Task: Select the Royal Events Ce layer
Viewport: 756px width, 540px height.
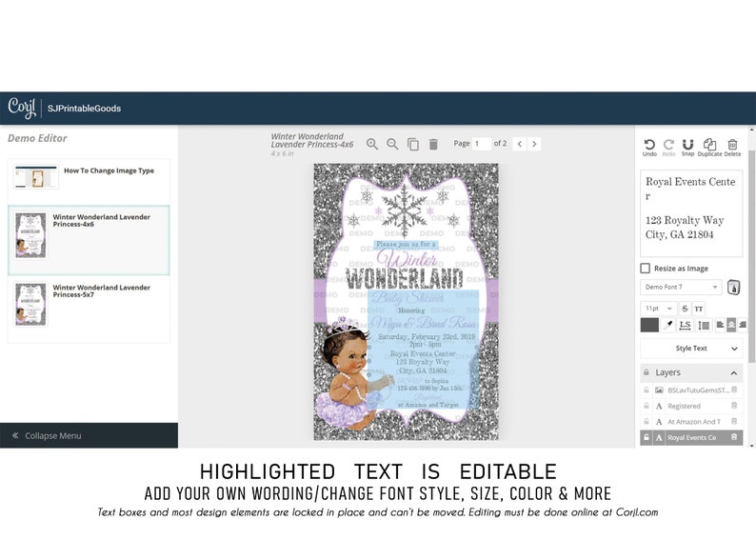Action: pos(691,438)
